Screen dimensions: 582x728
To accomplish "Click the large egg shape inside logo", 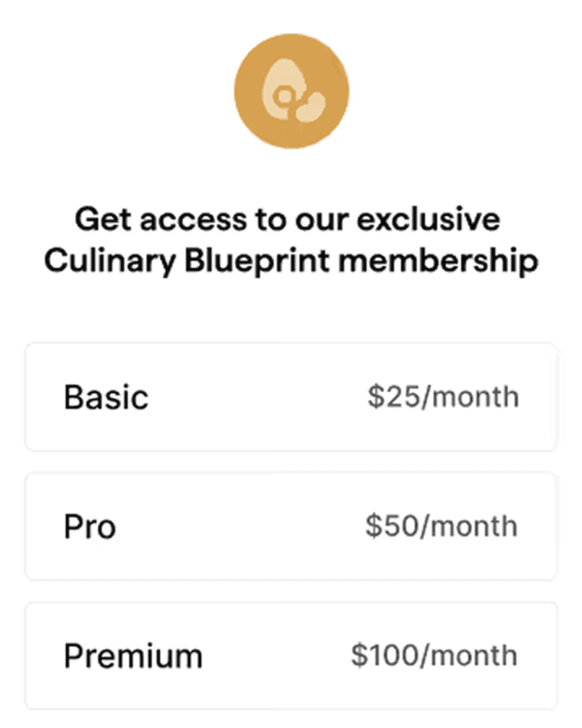I will [x=284, y=88].
